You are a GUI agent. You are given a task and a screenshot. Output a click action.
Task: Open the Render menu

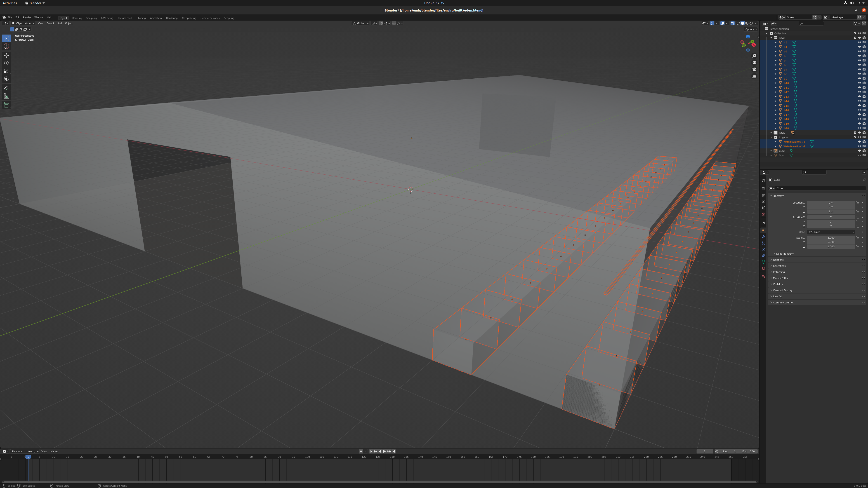[27, 18]
